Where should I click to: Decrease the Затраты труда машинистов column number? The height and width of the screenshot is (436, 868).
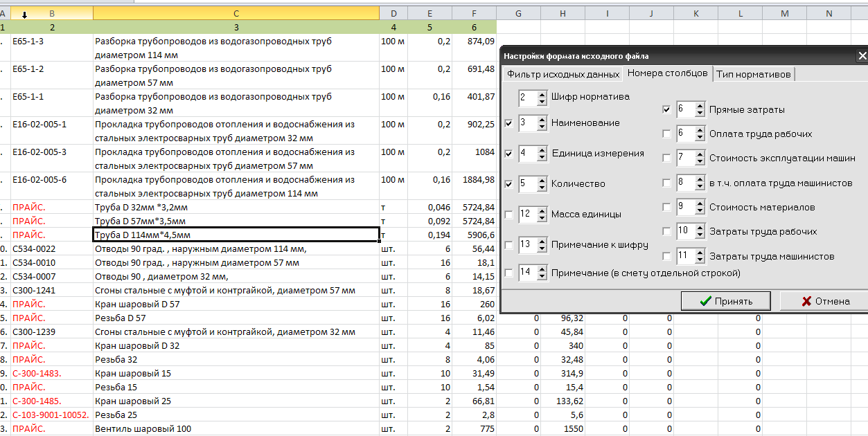point(700,260)
